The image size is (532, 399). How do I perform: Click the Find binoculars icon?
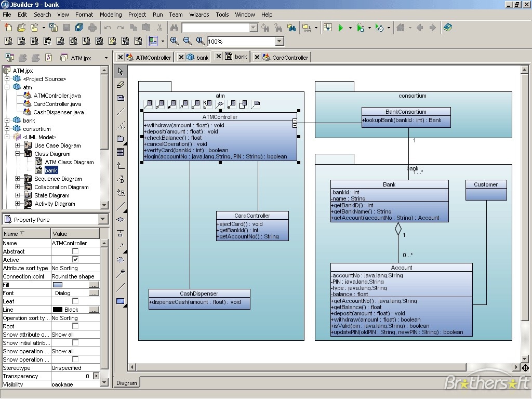[174, 28]
